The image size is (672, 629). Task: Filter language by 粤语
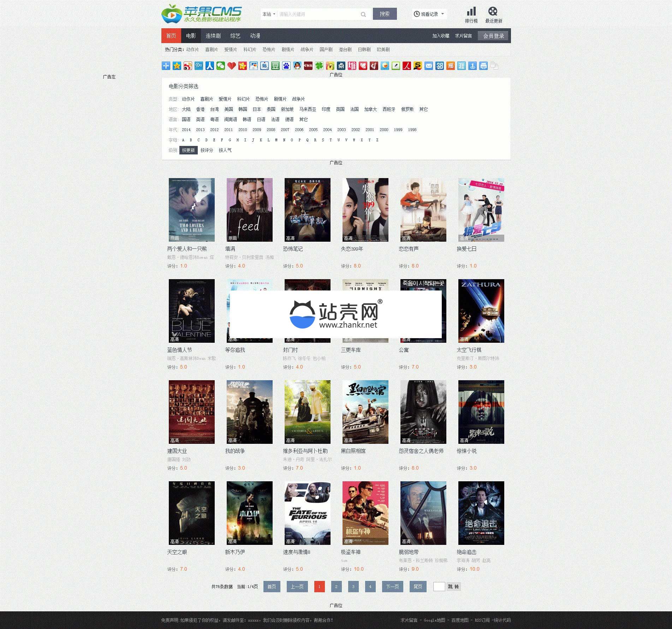click(214, 119)
